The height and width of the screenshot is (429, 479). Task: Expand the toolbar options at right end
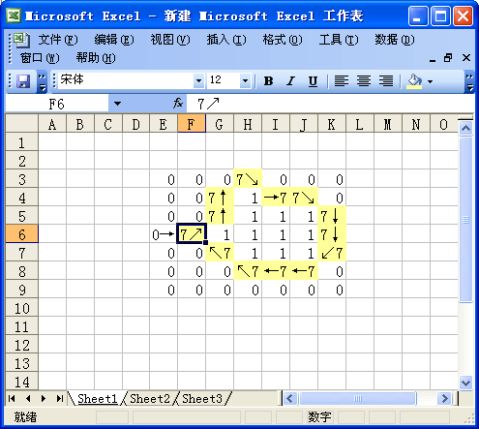pyautogui.click(x=470, y=82)
